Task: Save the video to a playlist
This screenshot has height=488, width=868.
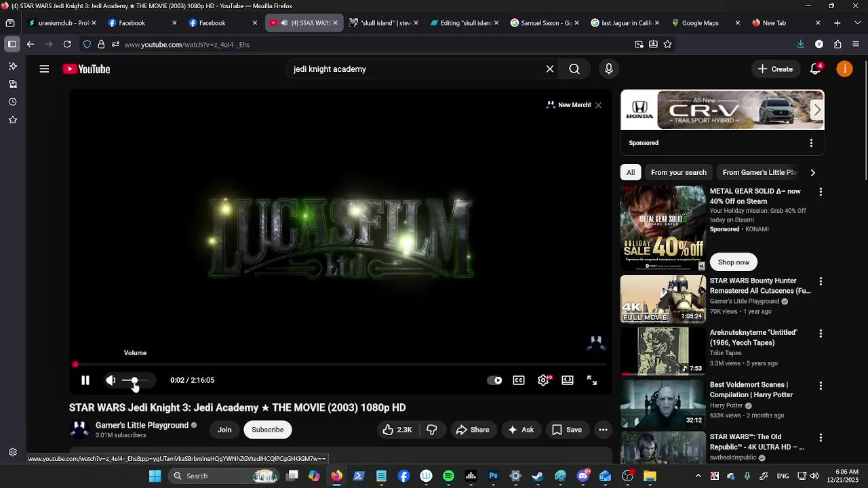Action: point(567,430)
